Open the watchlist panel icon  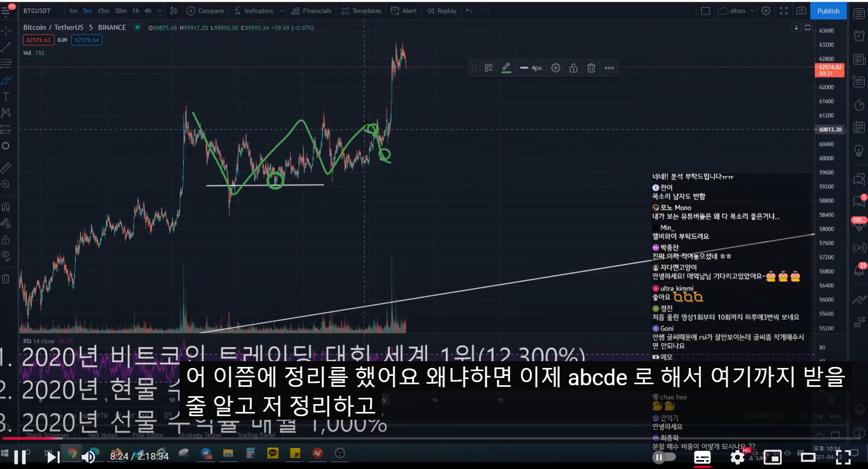click(859, 14)
